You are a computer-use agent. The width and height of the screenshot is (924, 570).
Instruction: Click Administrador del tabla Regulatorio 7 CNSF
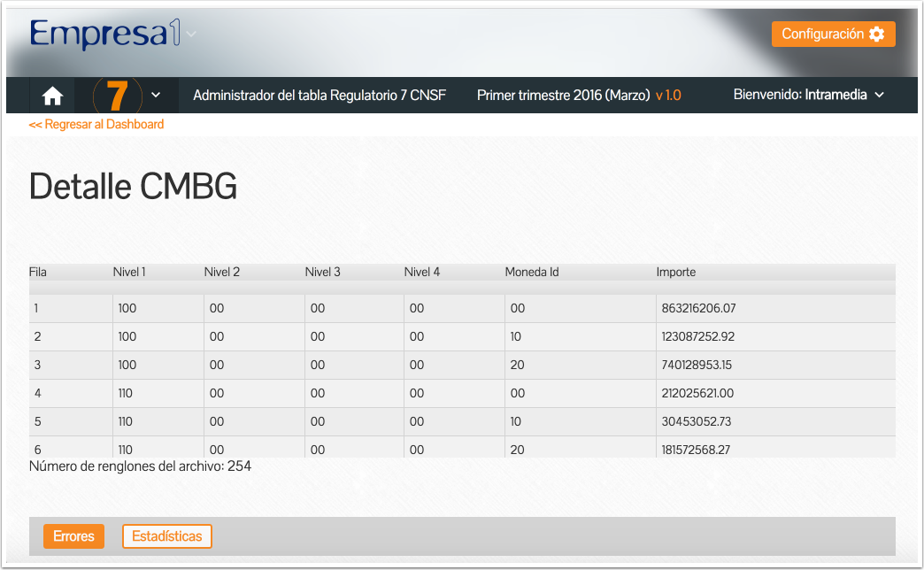click(x=320, y=96)
